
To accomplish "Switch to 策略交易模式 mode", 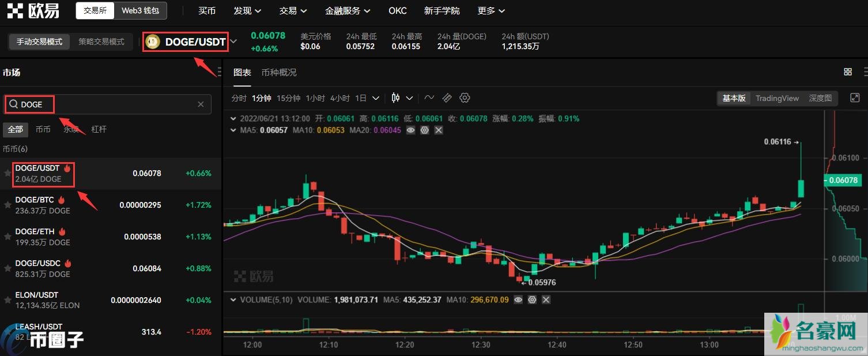I will pyautogui.click(x=101, y=42).
